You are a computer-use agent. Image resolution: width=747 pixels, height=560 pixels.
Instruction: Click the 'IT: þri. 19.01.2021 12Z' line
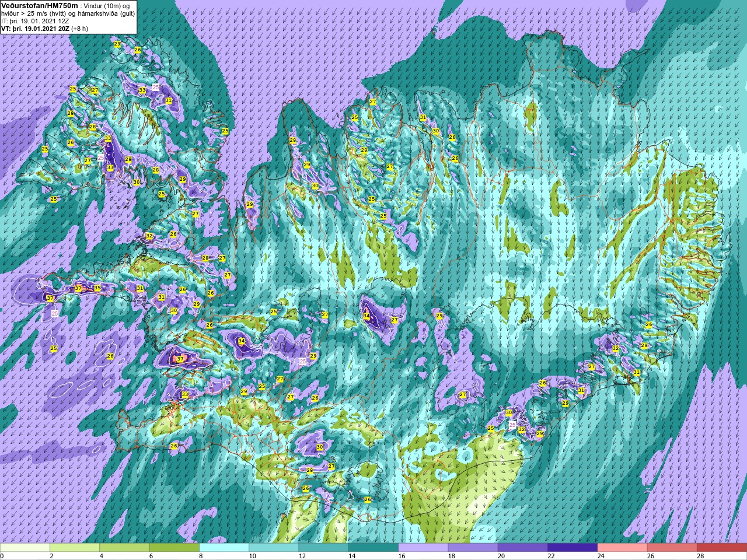pyautogui.click(x=35, y=21)
